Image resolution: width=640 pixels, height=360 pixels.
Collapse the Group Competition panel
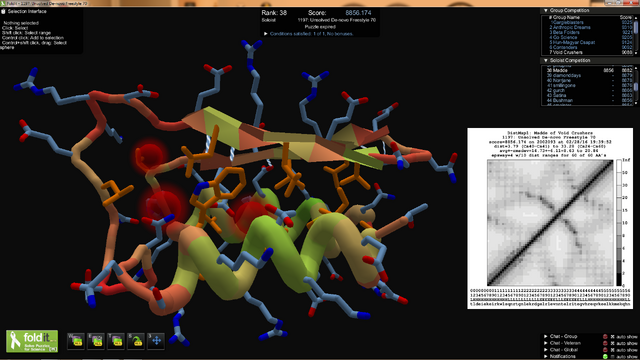(546, 10)
